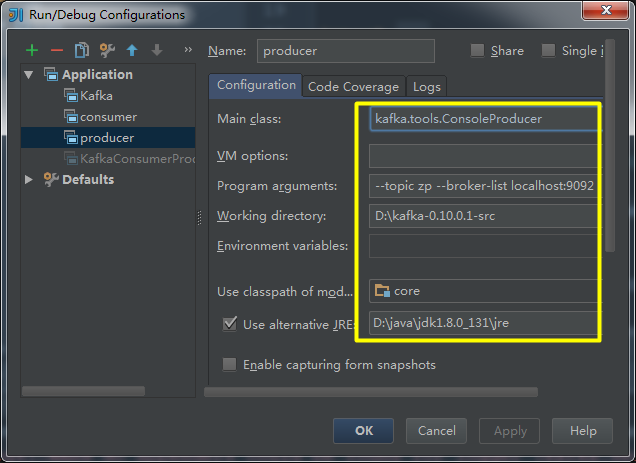The image size is (636, 463).
Task: Select the producer configuration in the tree
Action: point(108,138)
